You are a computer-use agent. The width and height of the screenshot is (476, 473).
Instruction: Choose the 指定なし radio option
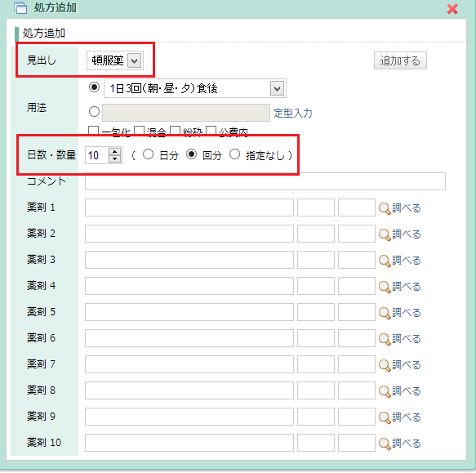[x=234, y=154]
